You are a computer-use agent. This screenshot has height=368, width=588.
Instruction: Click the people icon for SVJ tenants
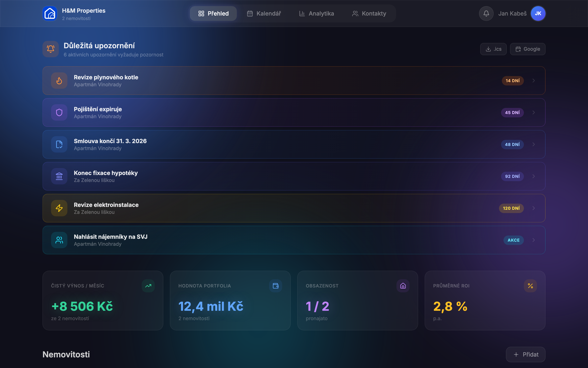point(59,240)
